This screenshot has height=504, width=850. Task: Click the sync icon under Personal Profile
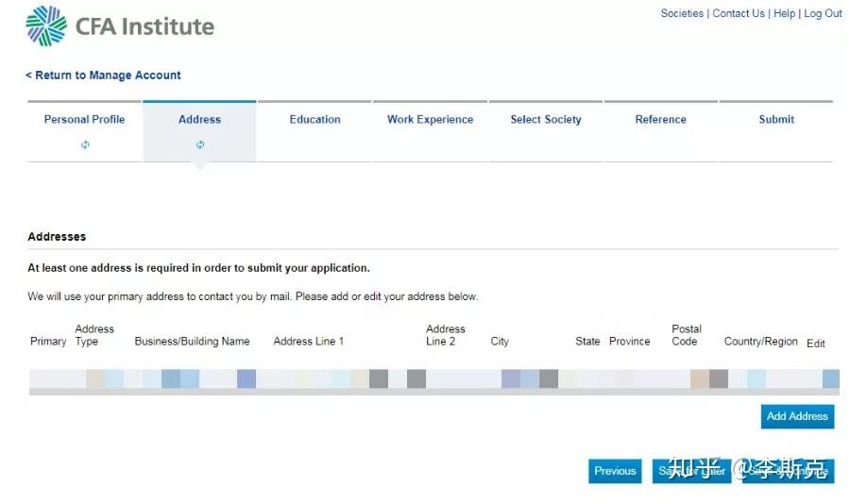pyautogui.click(x=85, y=144)
